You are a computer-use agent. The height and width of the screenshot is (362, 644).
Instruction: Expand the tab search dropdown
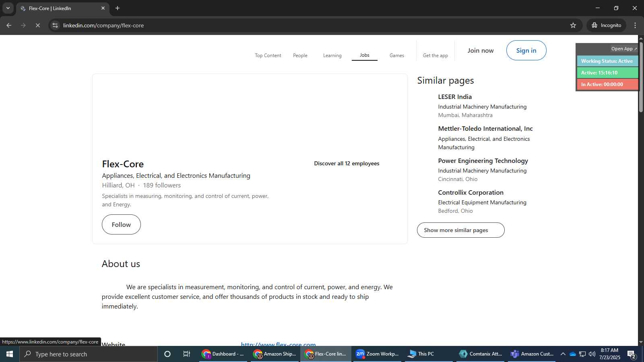coord(8,8)
